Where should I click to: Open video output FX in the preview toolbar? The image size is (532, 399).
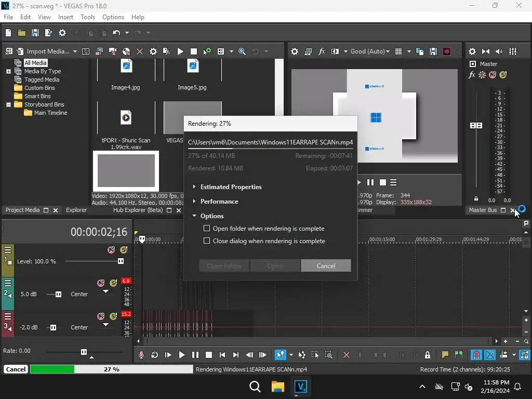tap(322, 51)
